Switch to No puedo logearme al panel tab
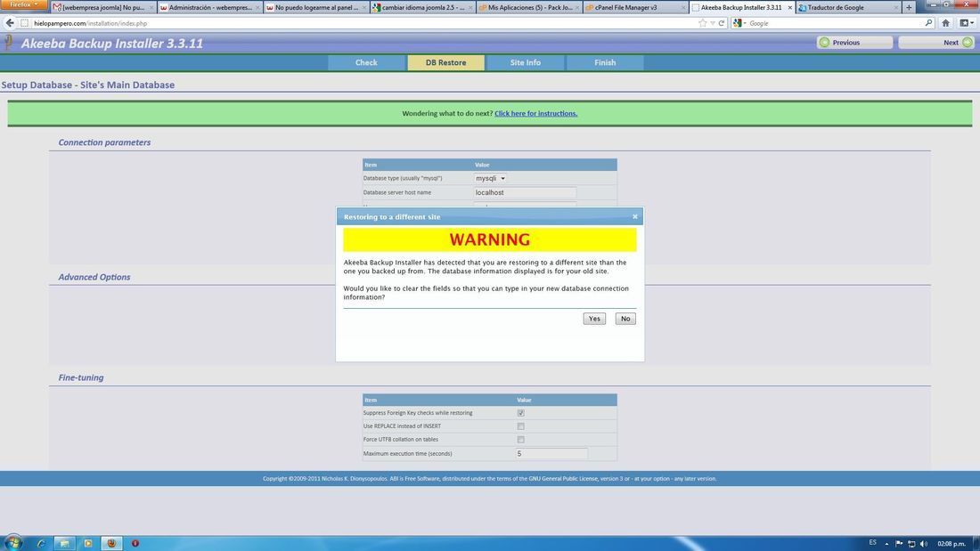 pos(315,7)
